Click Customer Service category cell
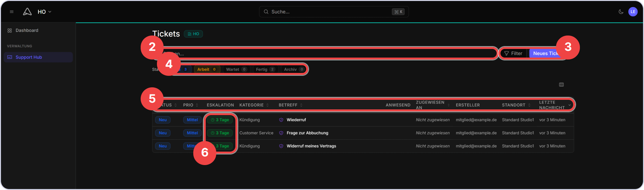 (x=256, y=133)
